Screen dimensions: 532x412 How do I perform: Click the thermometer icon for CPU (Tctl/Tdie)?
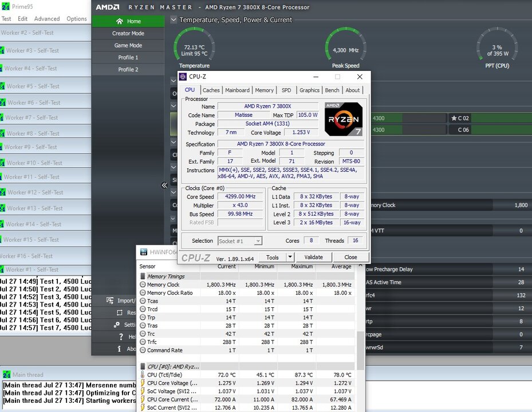tap(143, 375)
